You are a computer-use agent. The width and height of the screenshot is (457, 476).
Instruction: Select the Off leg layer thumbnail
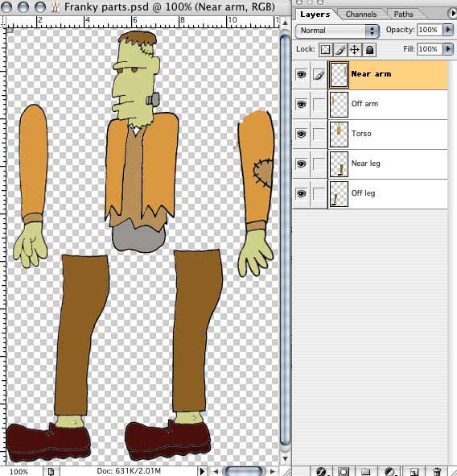coord(339,193)
